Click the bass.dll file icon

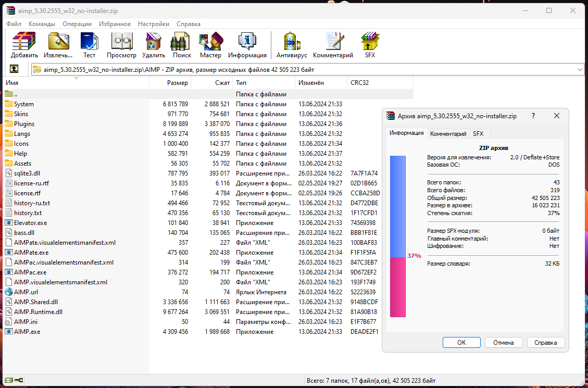(9, 232)
